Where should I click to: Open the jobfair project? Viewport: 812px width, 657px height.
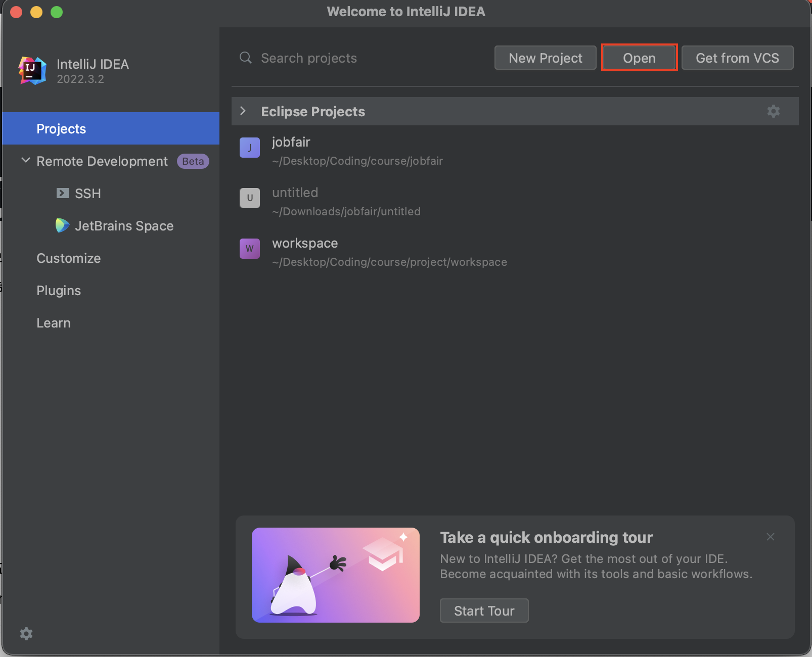click(515, 151)
